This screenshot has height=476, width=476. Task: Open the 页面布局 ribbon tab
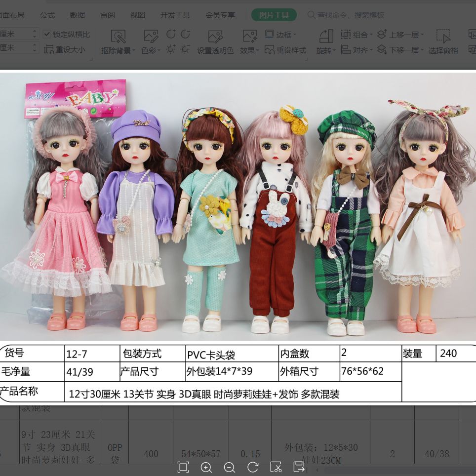12,15
